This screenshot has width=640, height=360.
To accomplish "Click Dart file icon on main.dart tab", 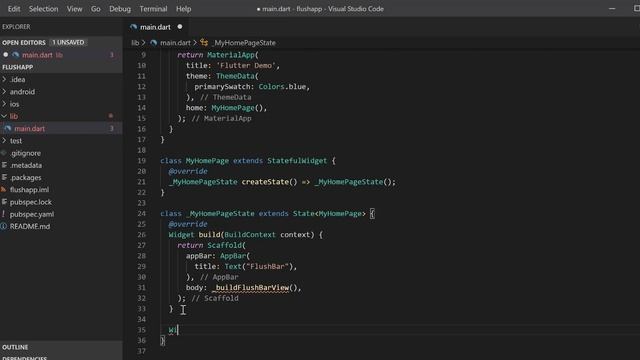I will pyautogui.click(x=133, y=27).
